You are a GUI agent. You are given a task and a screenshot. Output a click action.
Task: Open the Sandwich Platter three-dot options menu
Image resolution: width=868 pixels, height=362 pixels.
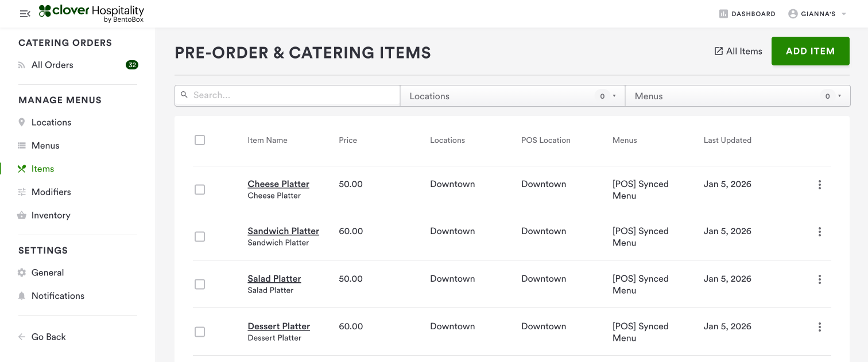[x=819, y=232]
